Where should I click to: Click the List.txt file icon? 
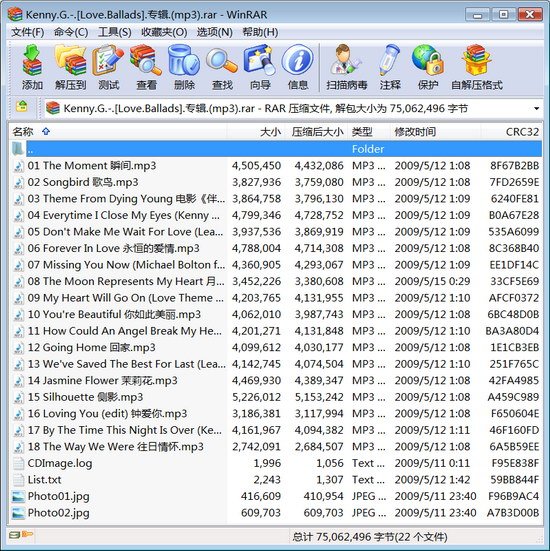click(x=18, y=480)
